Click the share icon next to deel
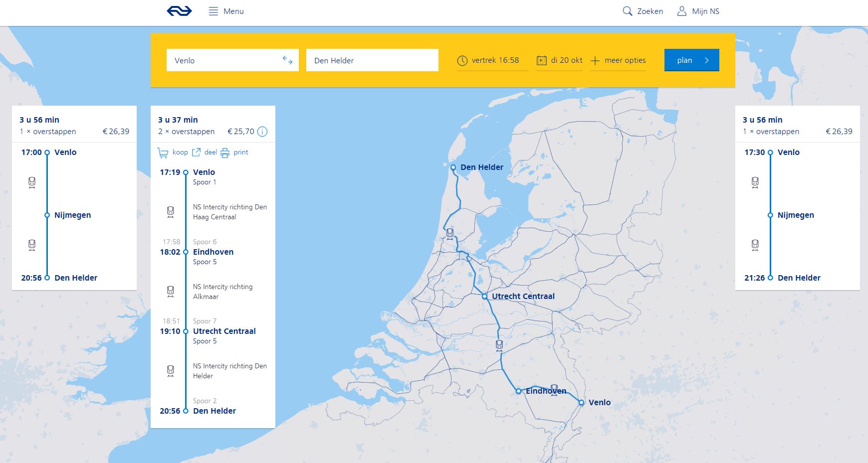This screenshot has height=463, width=868. click(x=196, y=152)
